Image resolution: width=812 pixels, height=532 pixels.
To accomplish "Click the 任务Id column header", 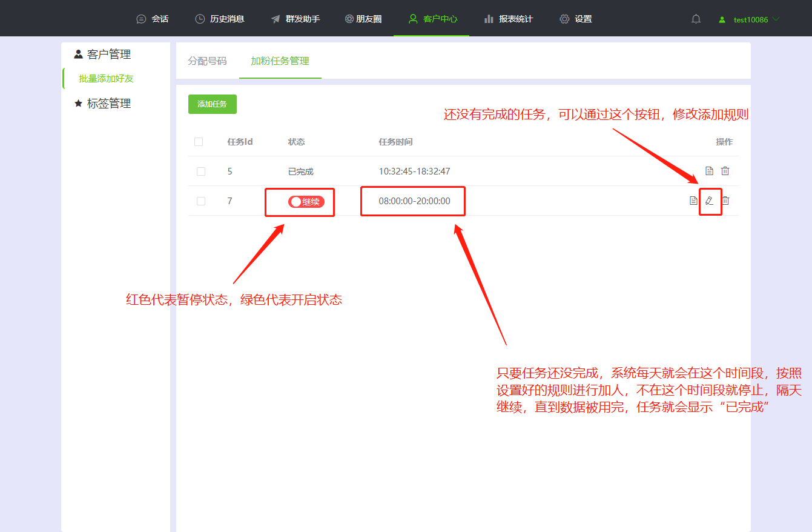I will coord(240,142).
